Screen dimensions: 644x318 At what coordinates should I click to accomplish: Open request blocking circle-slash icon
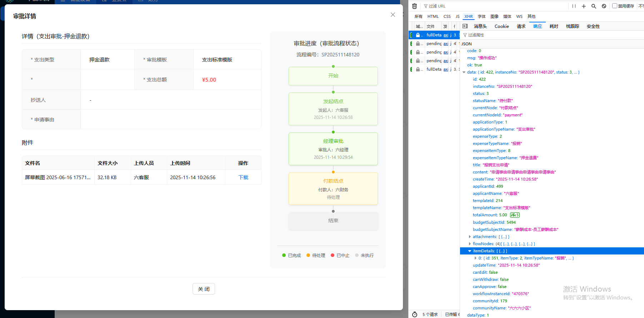tap(604, 6)
